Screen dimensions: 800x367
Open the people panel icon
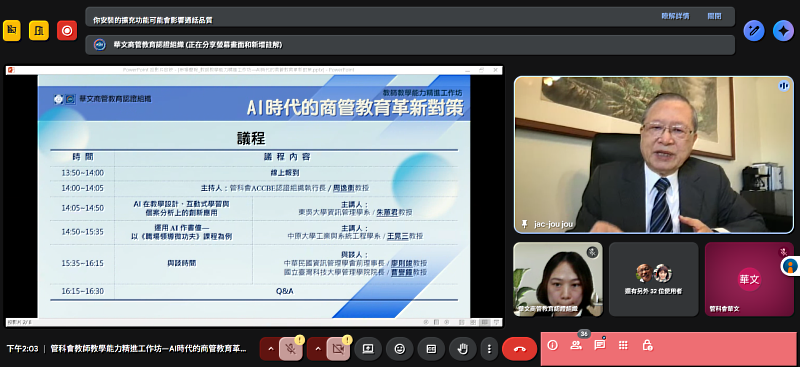576,346
